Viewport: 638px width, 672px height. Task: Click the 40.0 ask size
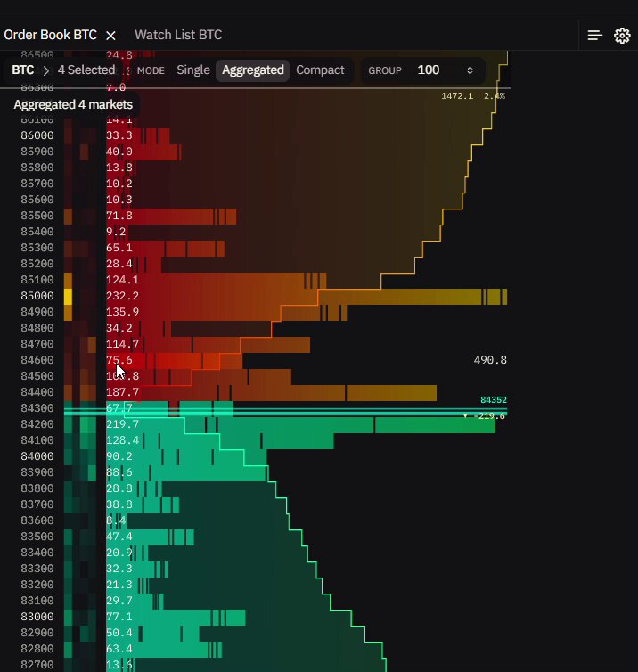coord(119,152)
